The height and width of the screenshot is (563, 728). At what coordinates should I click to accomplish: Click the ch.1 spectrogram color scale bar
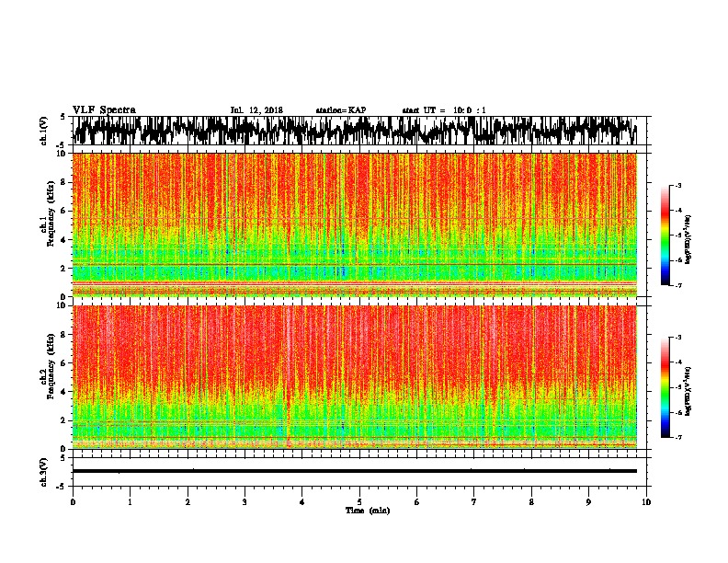(x=665, y=236)
